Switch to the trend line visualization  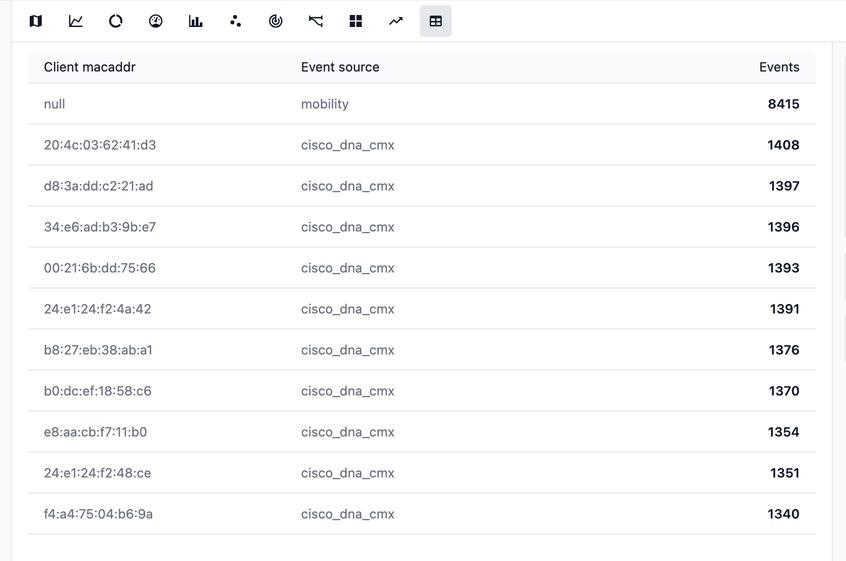[396, 21]
